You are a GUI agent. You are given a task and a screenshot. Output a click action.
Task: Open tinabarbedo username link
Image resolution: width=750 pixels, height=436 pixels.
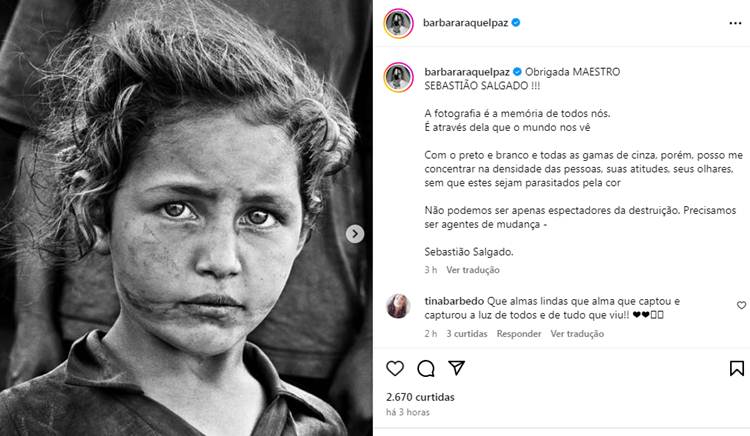[454, 301]
